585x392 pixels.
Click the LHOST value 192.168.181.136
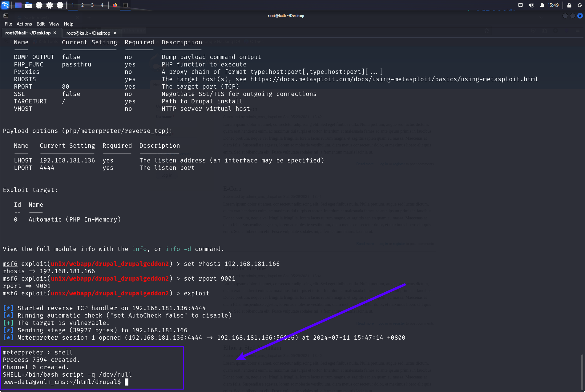coord(67,160)
